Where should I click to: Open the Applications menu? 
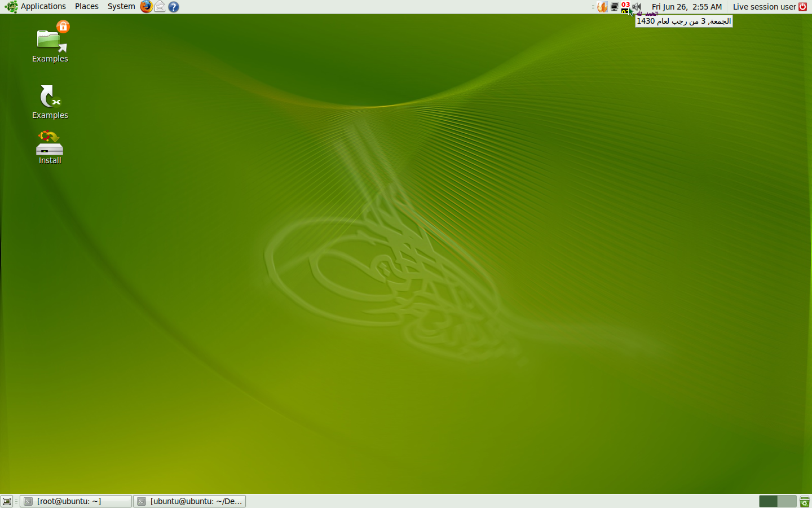click(37, 7)
